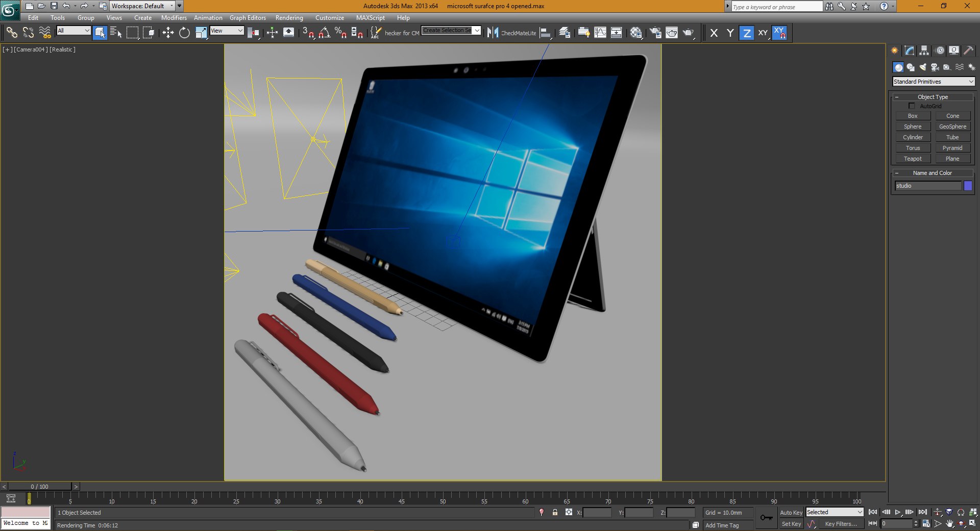Screen dimensions: 980x531
Task: Restrict to Y axis
Action: (730, 33)
